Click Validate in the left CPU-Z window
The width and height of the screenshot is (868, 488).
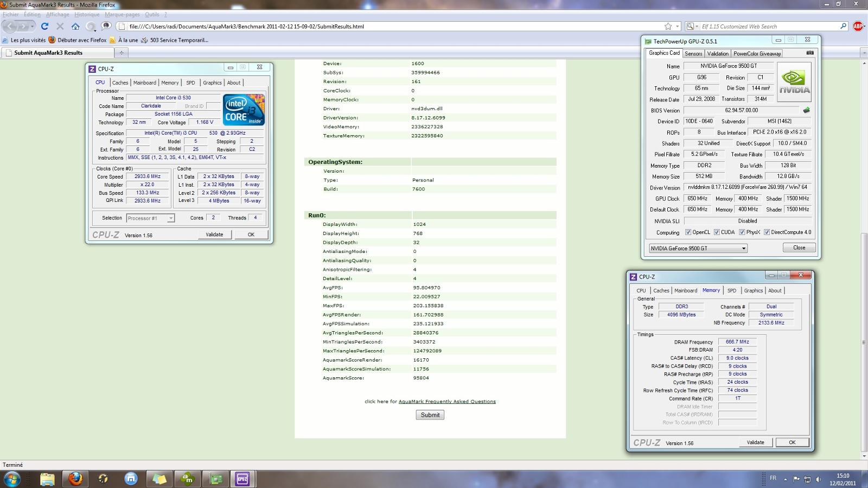[x=214, y=235]
